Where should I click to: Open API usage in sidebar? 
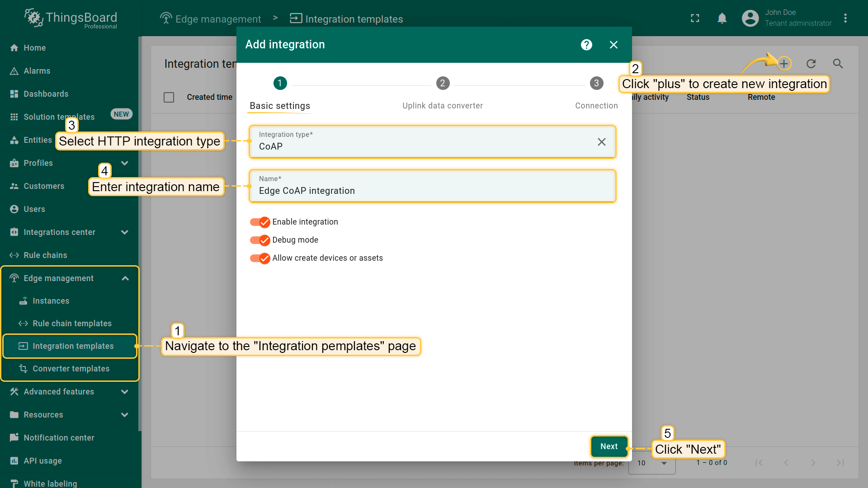69,461
